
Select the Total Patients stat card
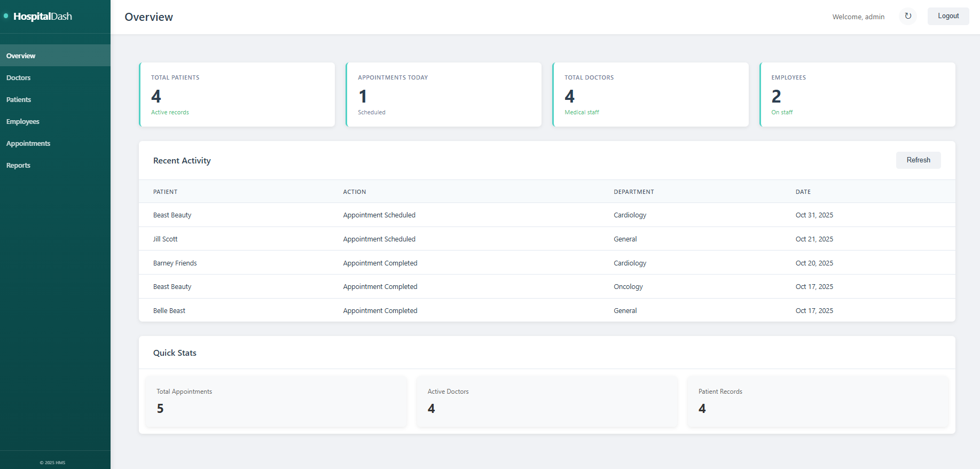pyautogui.click(x=237, y=95)
